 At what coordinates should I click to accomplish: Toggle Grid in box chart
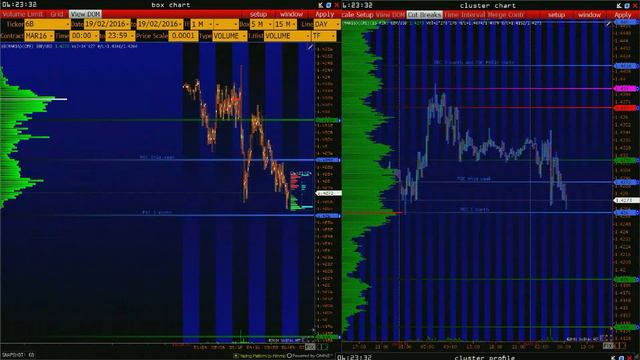click(x=57, y=14)
